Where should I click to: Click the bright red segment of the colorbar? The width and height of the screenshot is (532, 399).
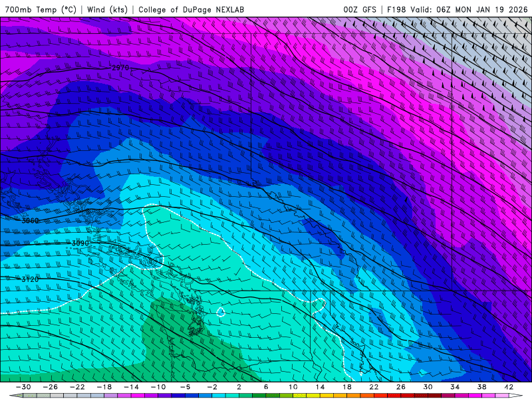pos(380,396)
